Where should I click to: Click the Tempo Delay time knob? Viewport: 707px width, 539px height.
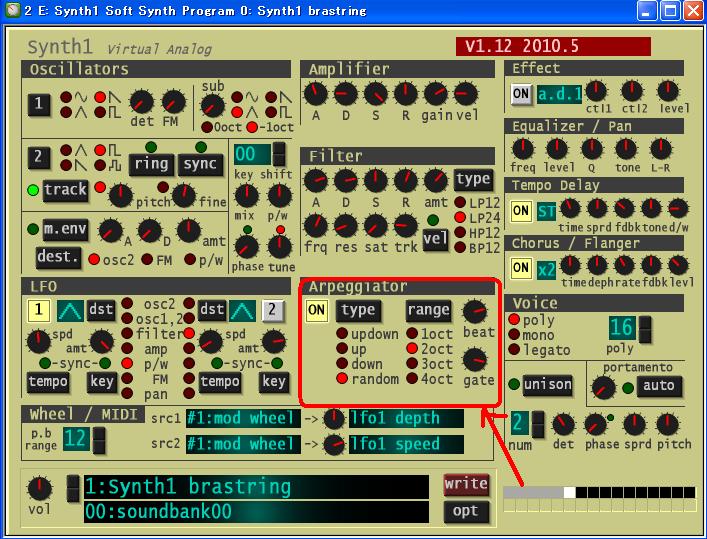point(570,208)
